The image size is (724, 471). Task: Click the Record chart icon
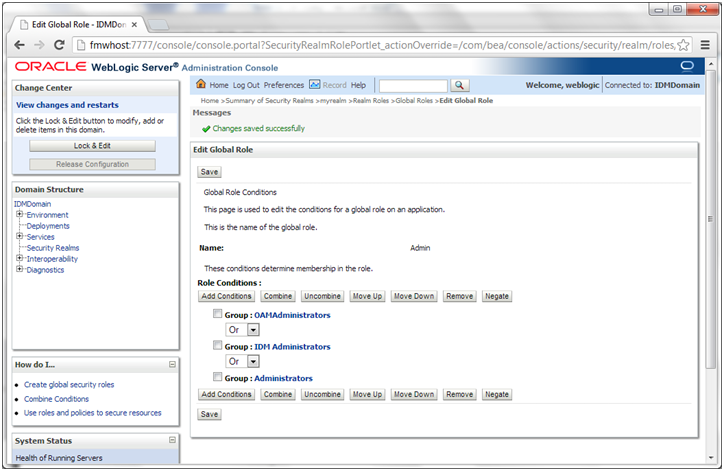(314, 85)
